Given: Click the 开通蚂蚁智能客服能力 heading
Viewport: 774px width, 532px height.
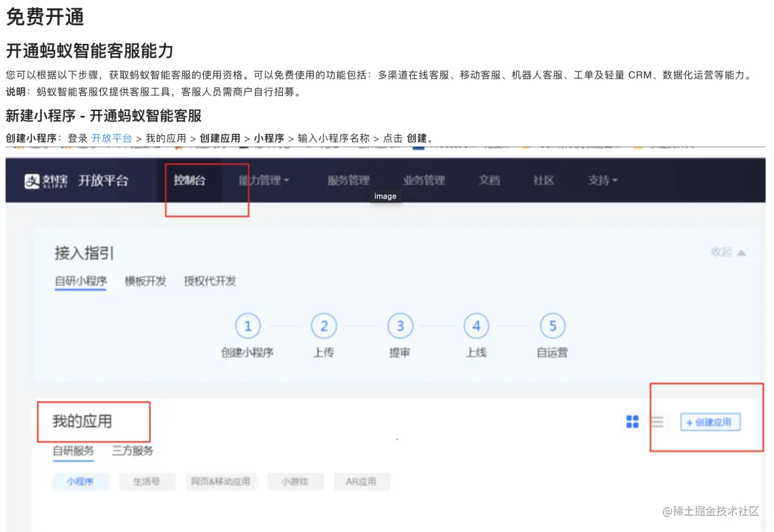Looking at the screenshot, I should pyautogui.click(x=89, y=51).
